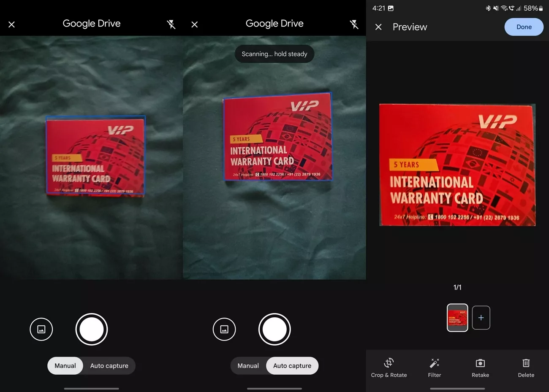Close the Preview screen
Screen dimensions: 549x392
(378, 27)
